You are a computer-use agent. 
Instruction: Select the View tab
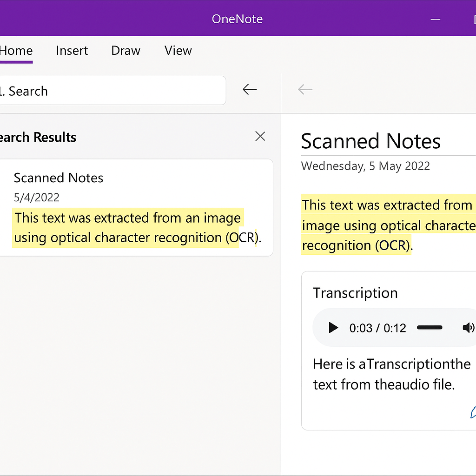pyautogui.click(x=178, y=51)
